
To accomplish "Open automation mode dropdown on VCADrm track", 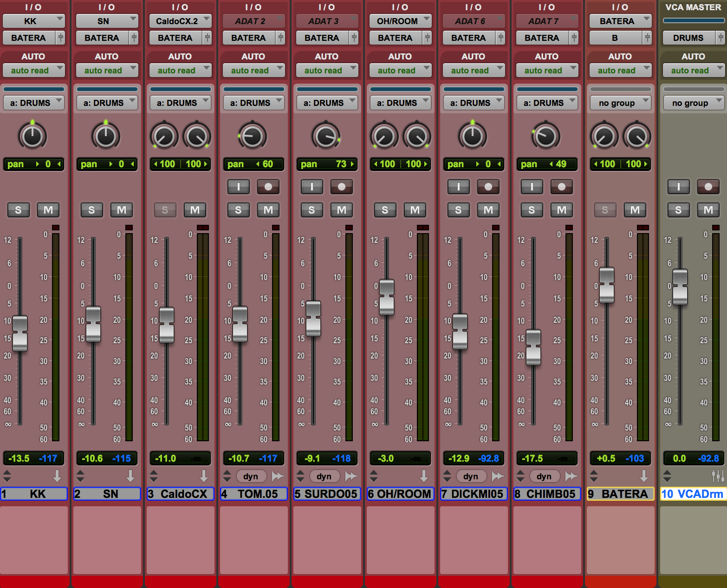I will coord(694,71).
